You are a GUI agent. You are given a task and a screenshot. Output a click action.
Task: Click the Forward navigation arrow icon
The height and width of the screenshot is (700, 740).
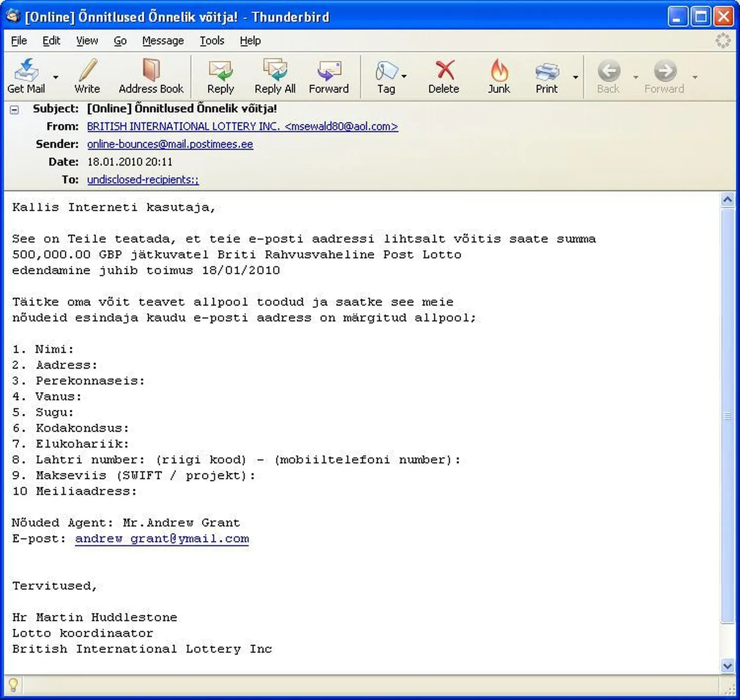pyautogui.click(x=665, y=71)
